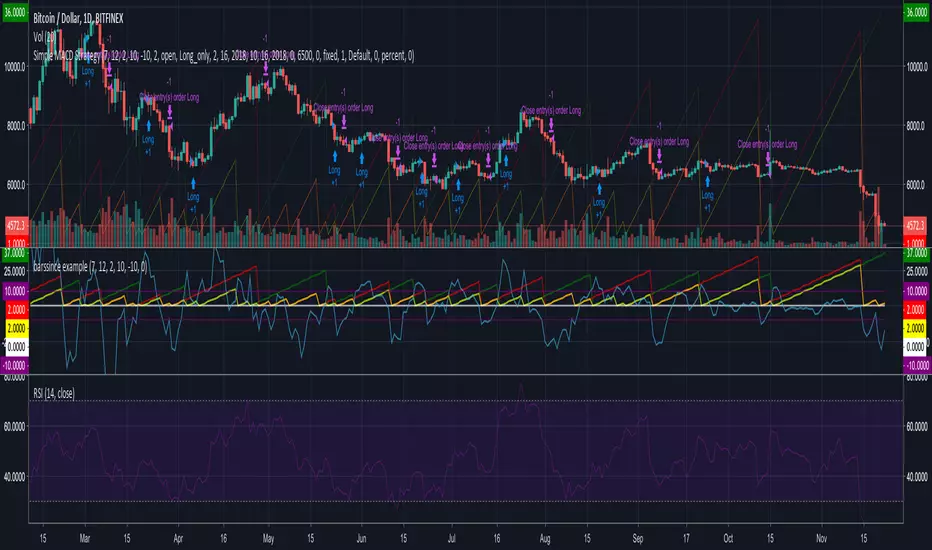932x550 pixels.
Task: Click the Close entry marker at the late-July peak
Action: (547, 122)
